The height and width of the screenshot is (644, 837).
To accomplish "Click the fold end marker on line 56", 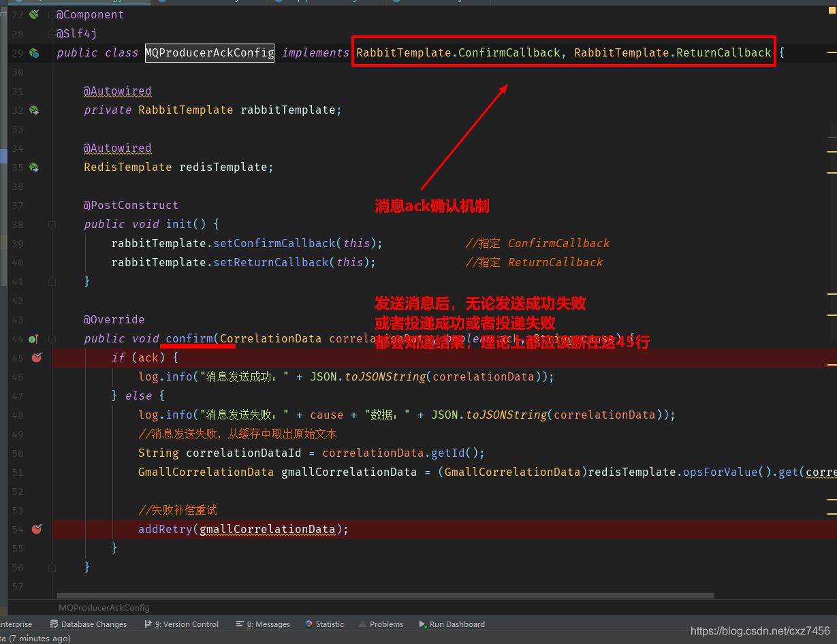I will tap(52, 567).
